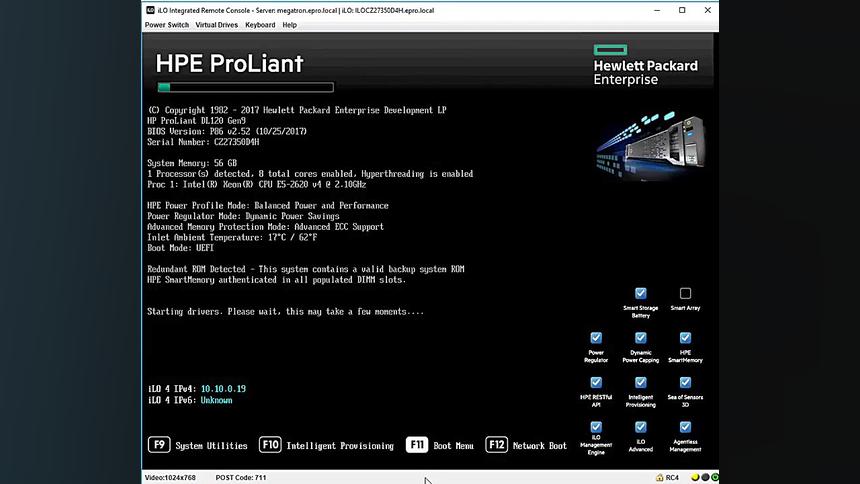This screenshot has height=484, width=860.
Task: Click the ProLiant server image
Action: [650, 145]
